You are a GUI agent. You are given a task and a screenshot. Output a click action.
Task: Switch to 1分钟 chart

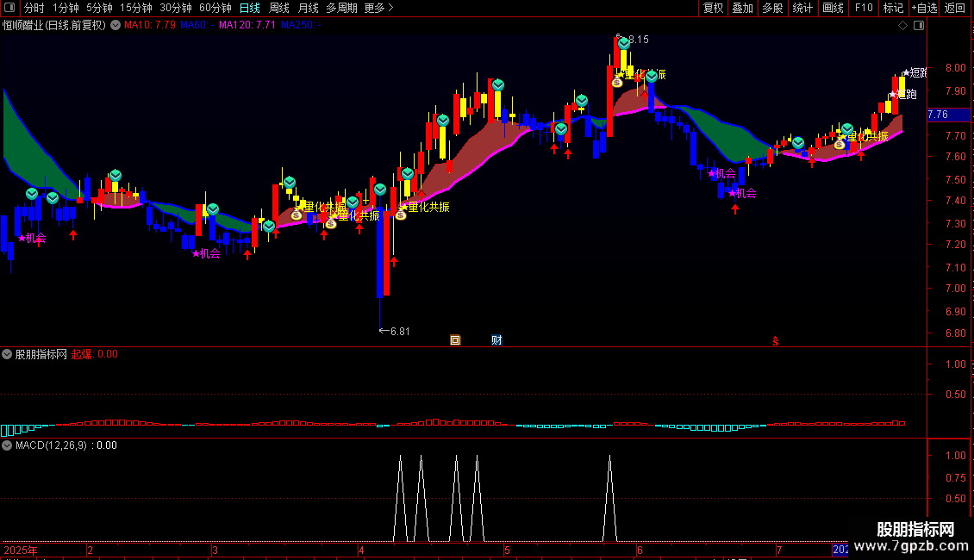coord(66,8)
